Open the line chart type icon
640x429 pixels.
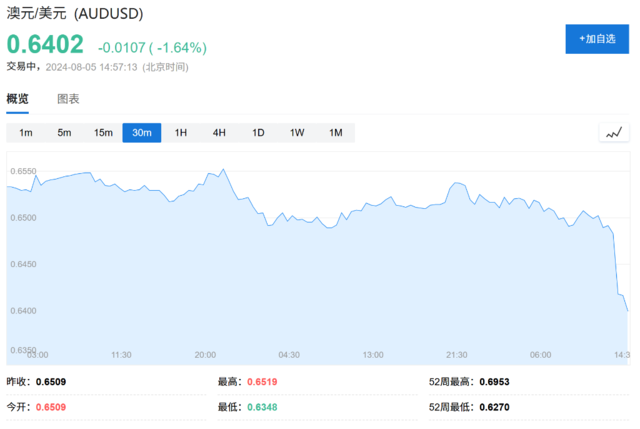pyautogui.click(x=614, y=133)
